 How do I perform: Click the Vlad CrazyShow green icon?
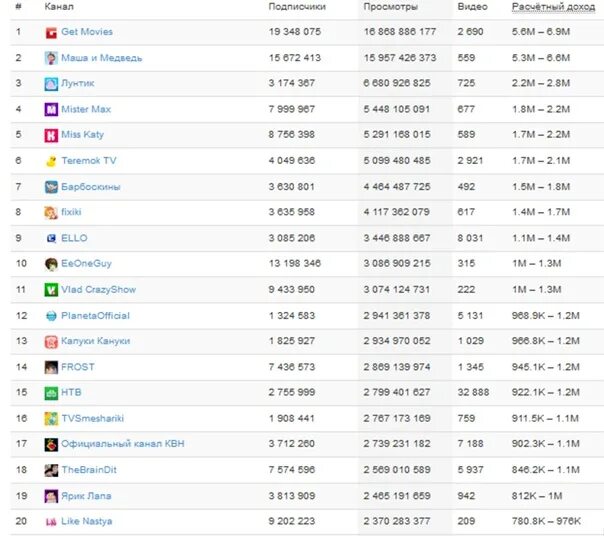tap(51, 290)
